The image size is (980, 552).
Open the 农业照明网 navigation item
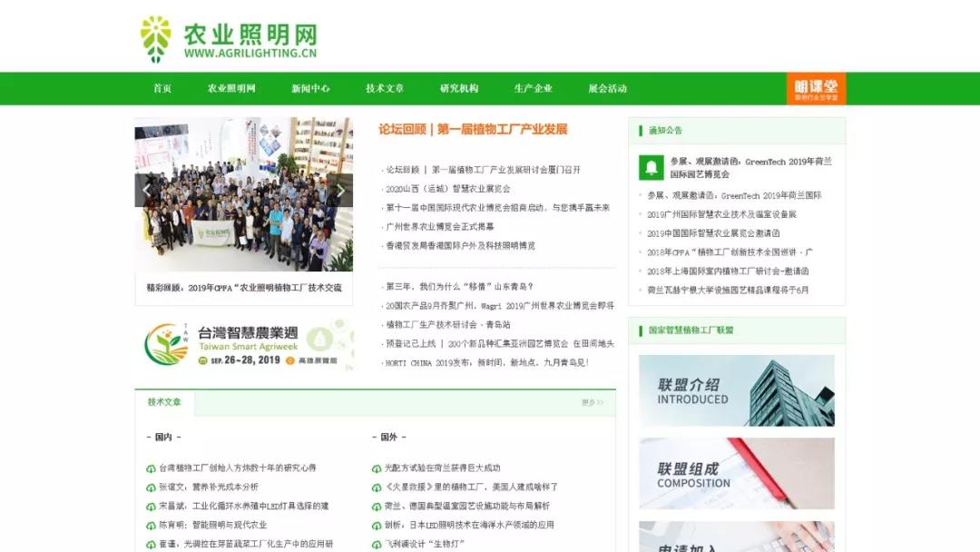(x=231, y=88)
